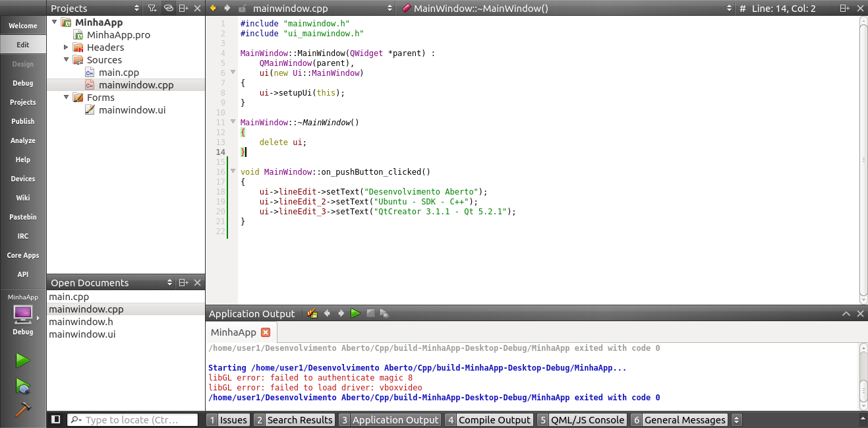This screenshot has height=428, width=868.
Task: Toggle the left sidebar visibility
Action: point(56,420)
